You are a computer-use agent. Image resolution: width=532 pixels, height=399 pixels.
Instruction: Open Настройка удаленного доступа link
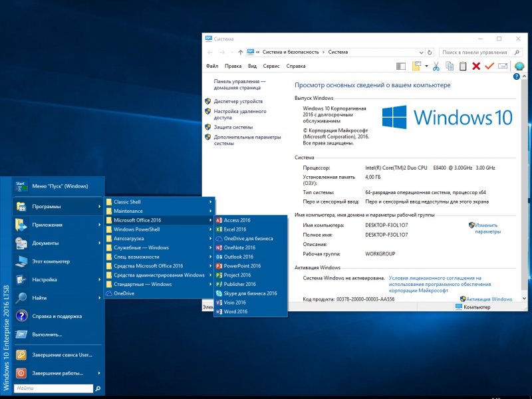pyautogui.click(x=240, y=114)
